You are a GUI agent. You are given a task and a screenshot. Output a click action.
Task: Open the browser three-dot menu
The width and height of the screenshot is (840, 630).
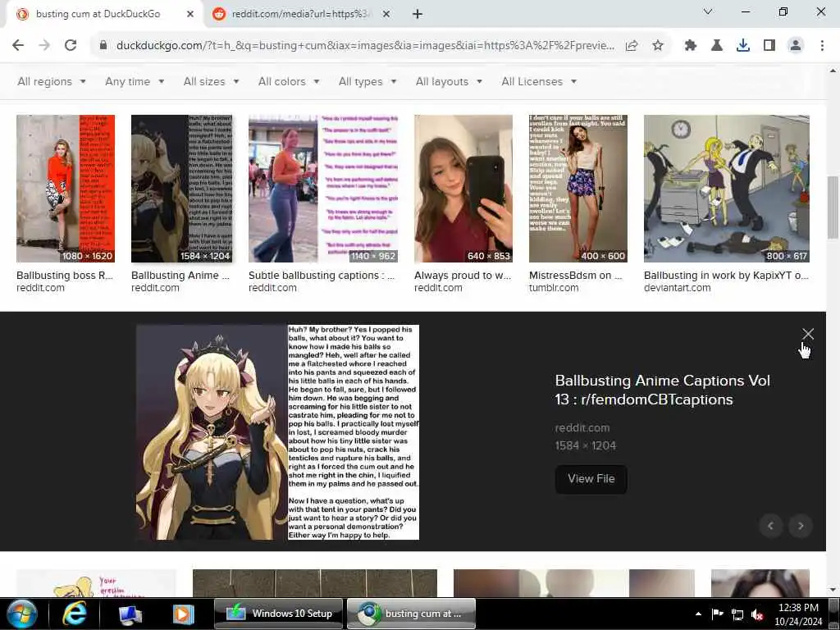[822, 46]
